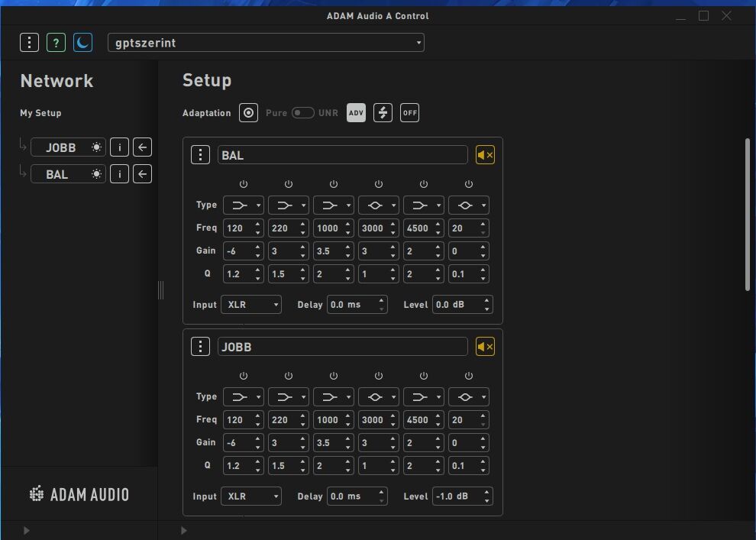This screenshot has width=756, height=540.
Task: Toggle power for JOBB 220 Hz band
Action: [x=289, y=376]
